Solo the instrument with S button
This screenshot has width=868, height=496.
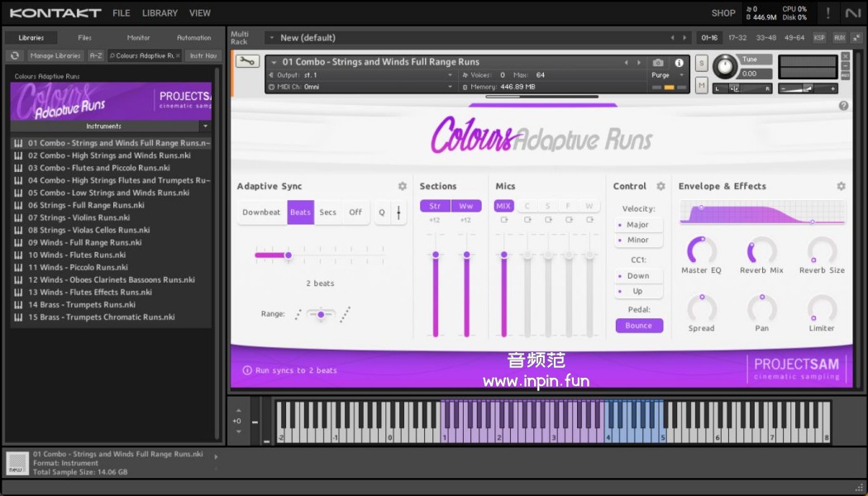tap(701, 64)
